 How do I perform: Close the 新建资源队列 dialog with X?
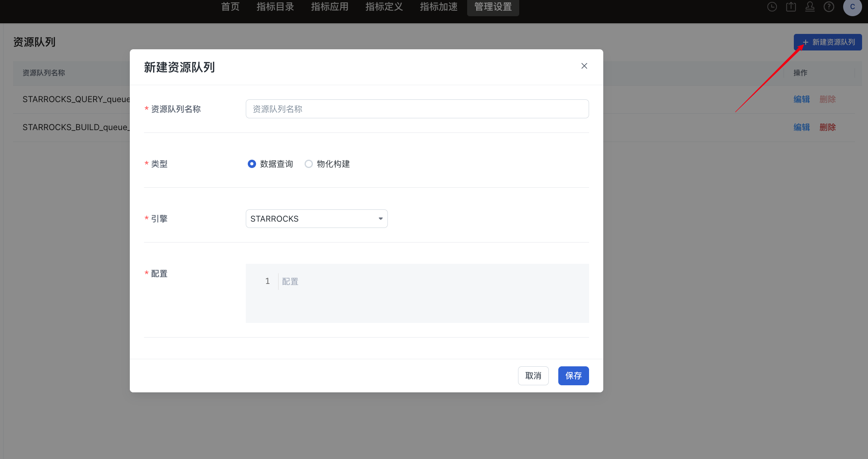pos(584,66)
